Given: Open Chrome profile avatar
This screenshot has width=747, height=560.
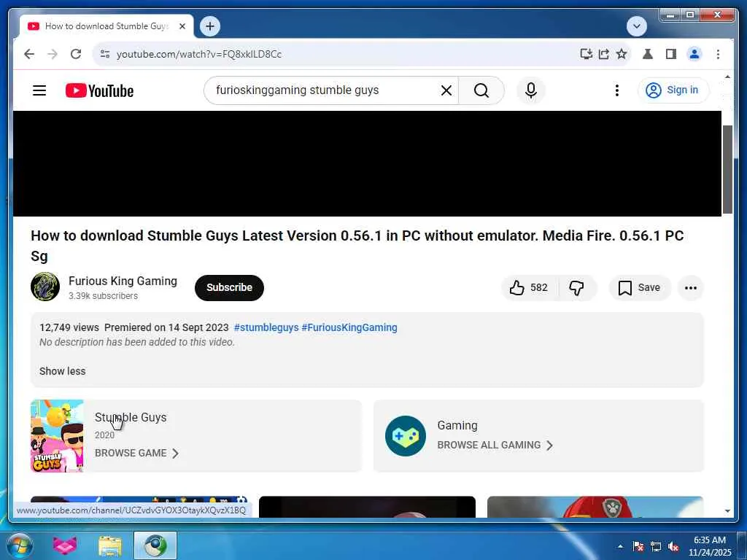Looking at the screenshot, I should (x=694, y=54).
